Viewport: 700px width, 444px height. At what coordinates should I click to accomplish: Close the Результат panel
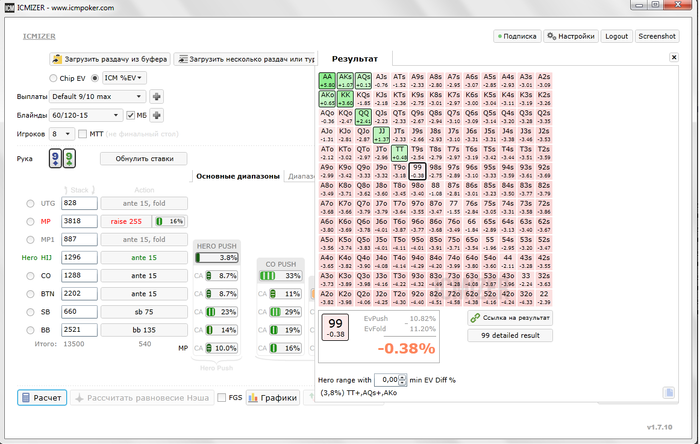[x=674, y=57]
